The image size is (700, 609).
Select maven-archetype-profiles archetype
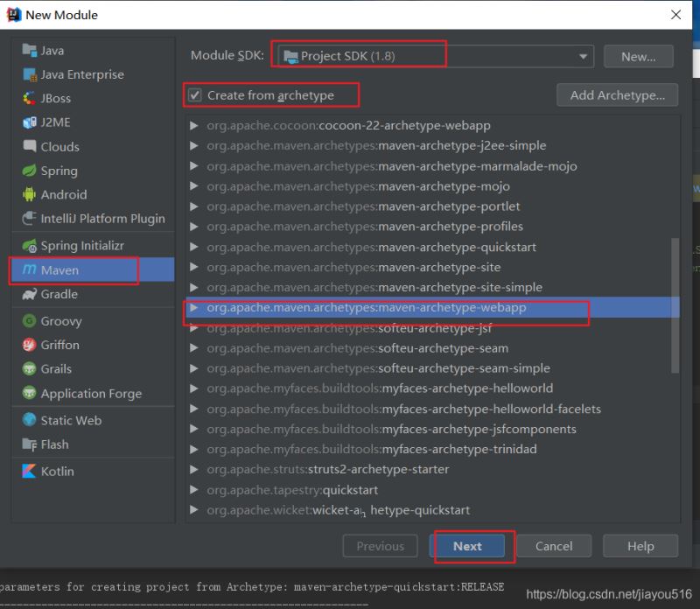coord(432,227)
